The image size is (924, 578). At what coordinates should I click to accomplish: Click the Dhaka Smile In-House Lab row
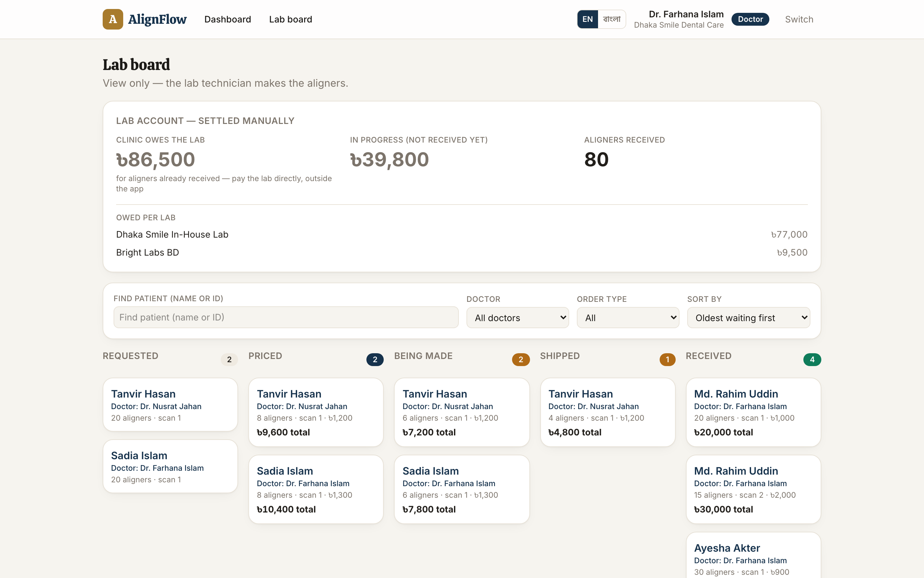click(x=462, y=234)
